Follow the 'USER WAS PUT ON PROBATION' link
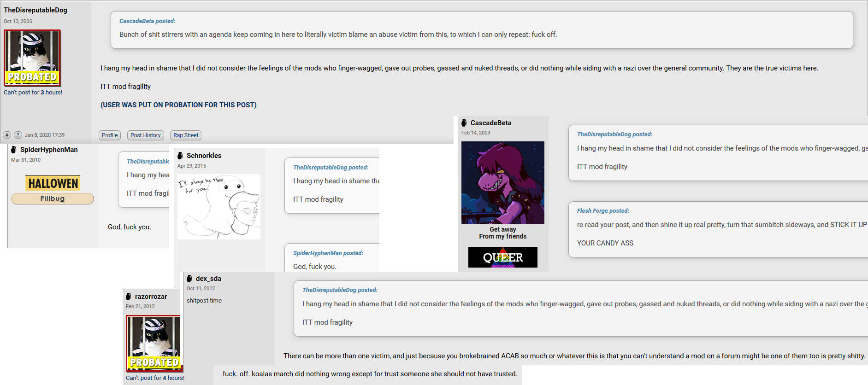Viewport: 868px width, 385px height. pos(178,105)
